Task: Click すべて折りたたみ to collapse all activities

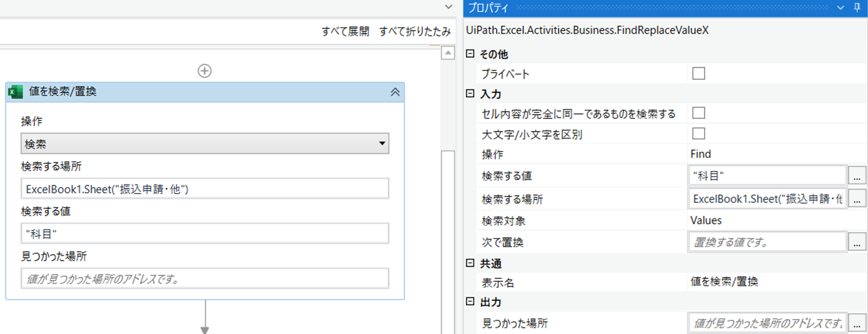Action: click(415, 32)
